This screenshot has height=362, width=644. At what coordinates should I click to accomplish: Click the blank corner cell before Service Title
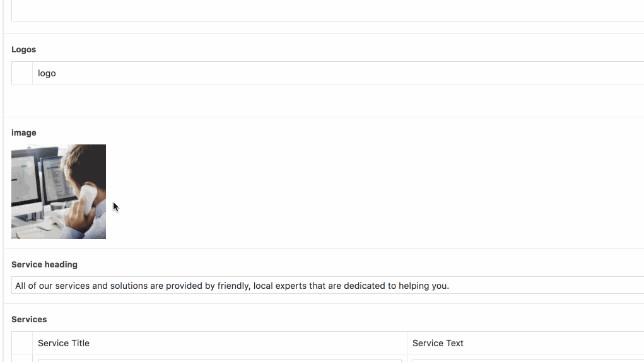(22, 343)
